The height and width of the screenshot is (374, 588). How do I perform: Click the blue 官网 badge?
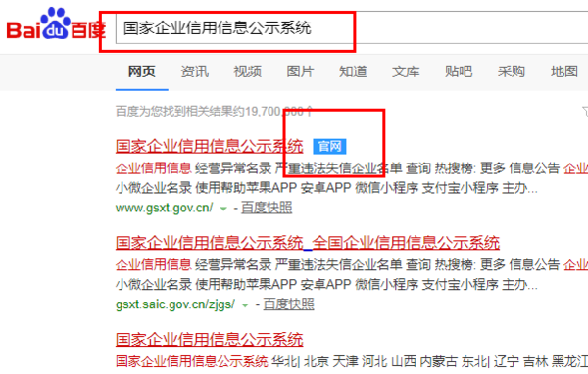329,146
